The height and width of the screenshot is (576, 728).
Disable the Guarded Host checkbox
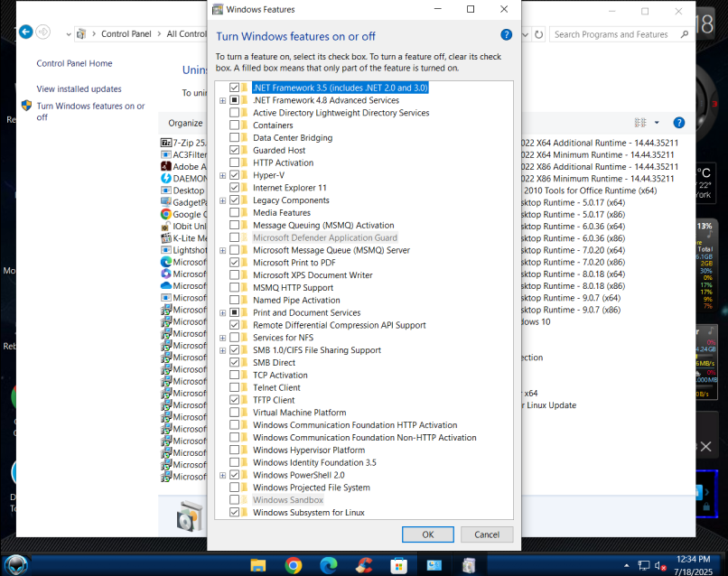[235, 151]
